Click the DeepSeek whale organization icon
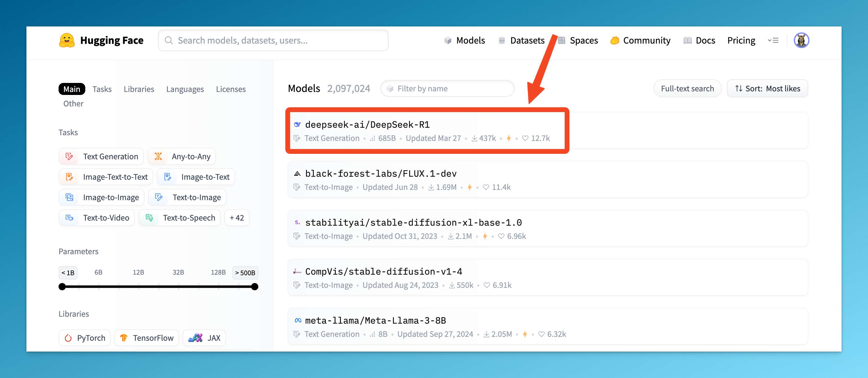868x378 pixels. [297, 124]
